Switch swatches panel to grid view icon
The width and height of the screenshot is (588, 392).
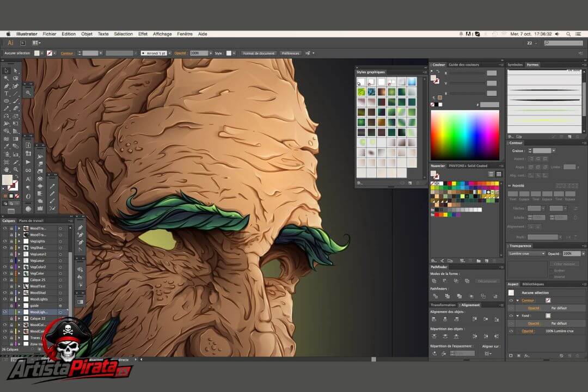499,174
